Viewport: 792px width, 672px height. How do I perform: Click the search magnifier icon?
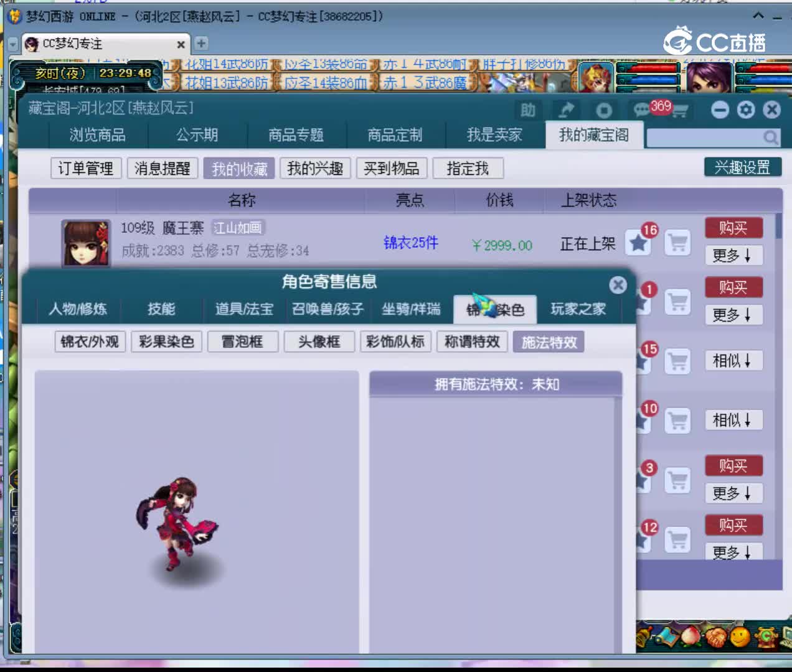(x=771, y=138)
